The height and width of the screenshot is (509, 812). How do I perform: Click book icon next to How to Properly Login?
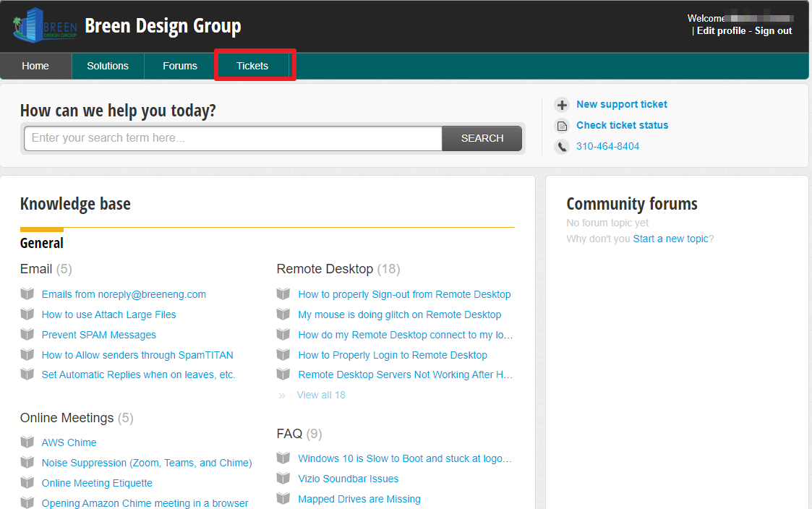click(x=283, y=355)
